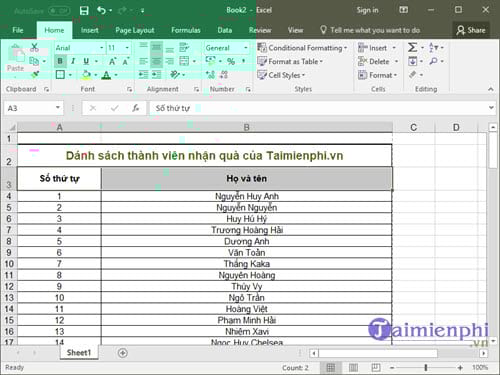Switch to the Data tab

(225, 30)
